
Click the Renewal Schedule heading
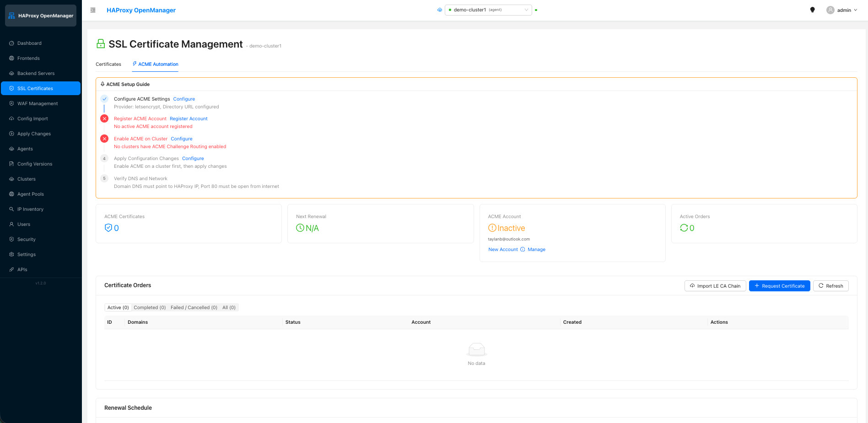coord(128,407)
